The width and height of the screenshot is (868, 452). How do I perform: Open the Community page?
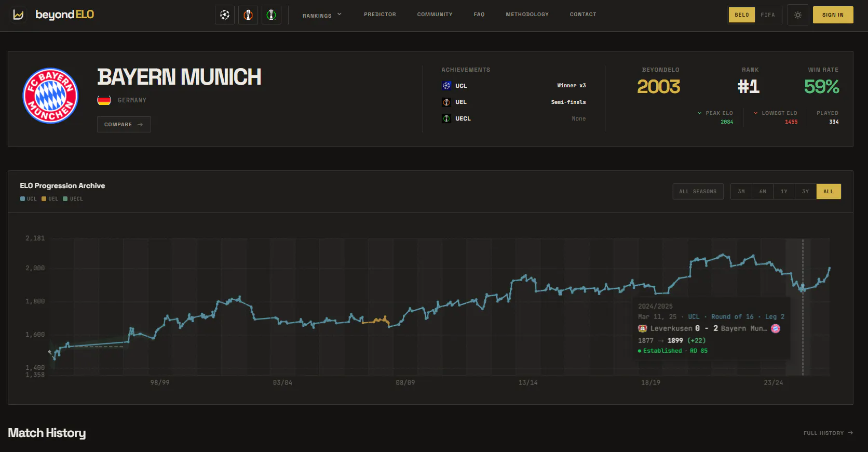pos(435,15)
